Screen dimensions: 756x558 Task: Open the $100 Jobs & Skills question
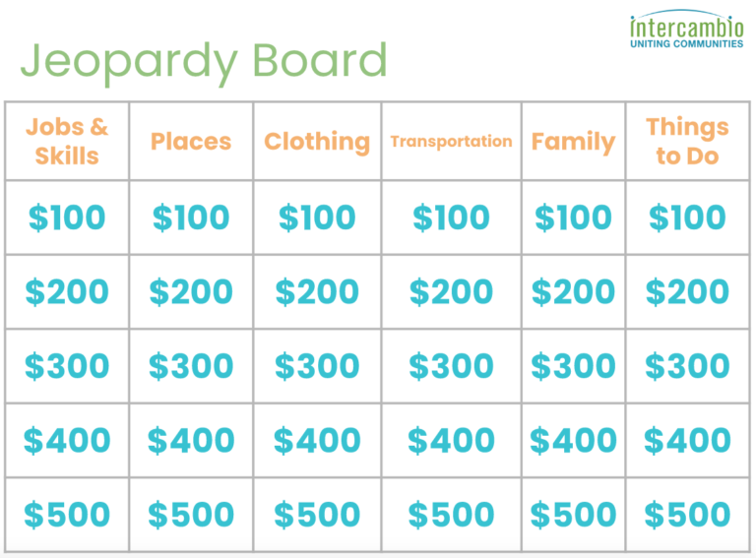tap(67, 217)
